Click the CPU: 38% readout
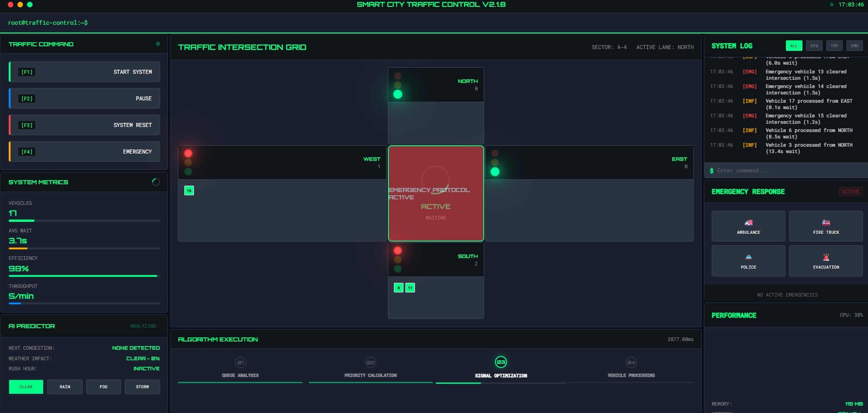Image resolution: width=868 pixels, height=413 pixels. coord(851,315)
